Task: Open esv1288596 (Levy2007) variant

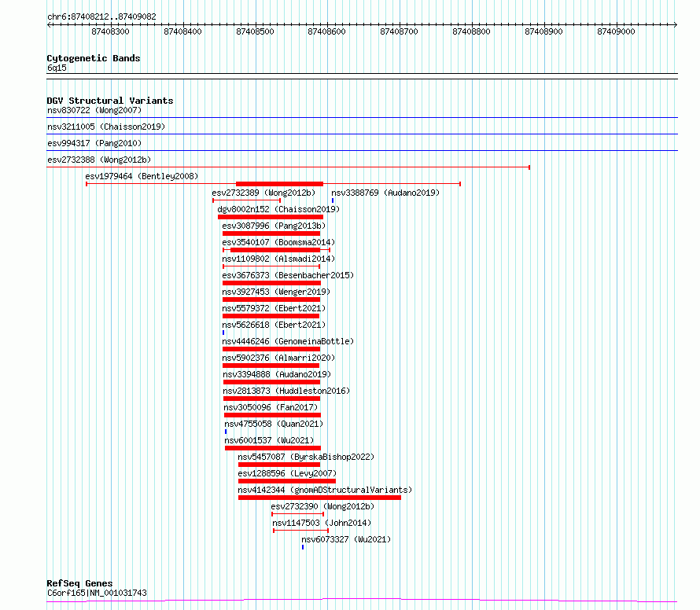Action: click(x=287, y=473)
